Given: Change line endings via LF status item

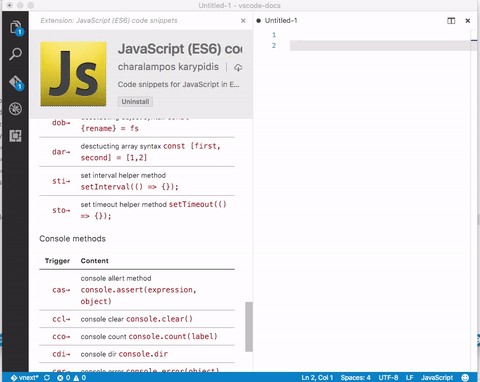Looking at the screenshot, I should coord(409,377).
